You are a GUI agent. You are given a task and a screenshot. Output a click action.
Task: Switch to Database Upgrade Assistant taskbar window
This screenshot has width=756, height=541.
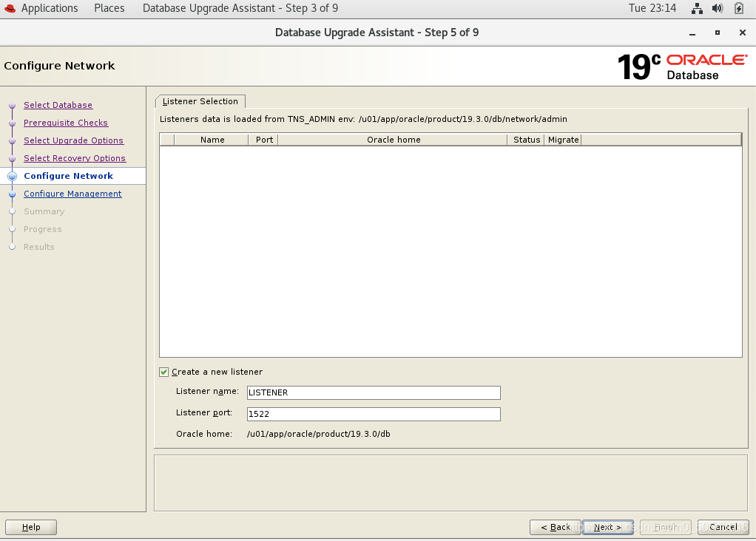click(x=240, y=8)
